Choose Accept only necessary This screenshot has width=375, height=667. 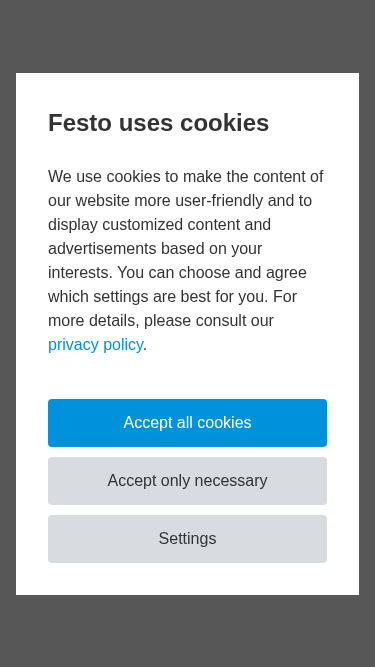coord(187,481)
